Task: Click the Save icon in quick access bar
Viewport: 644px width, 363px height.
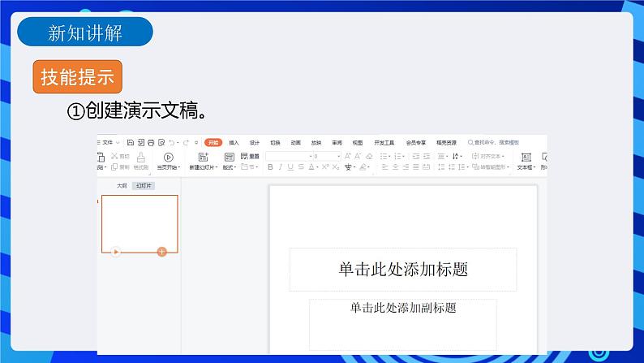Action: pos(131,142)
